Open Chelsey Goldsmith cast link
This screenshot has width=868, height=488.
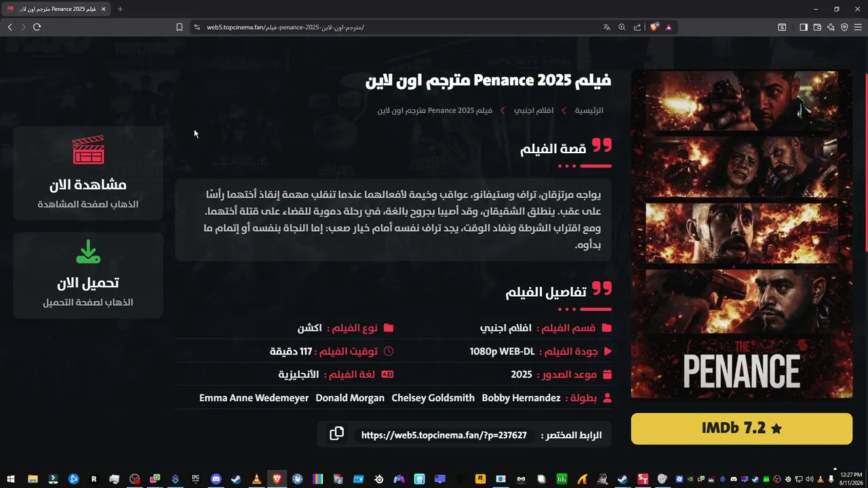pos(433,398)
